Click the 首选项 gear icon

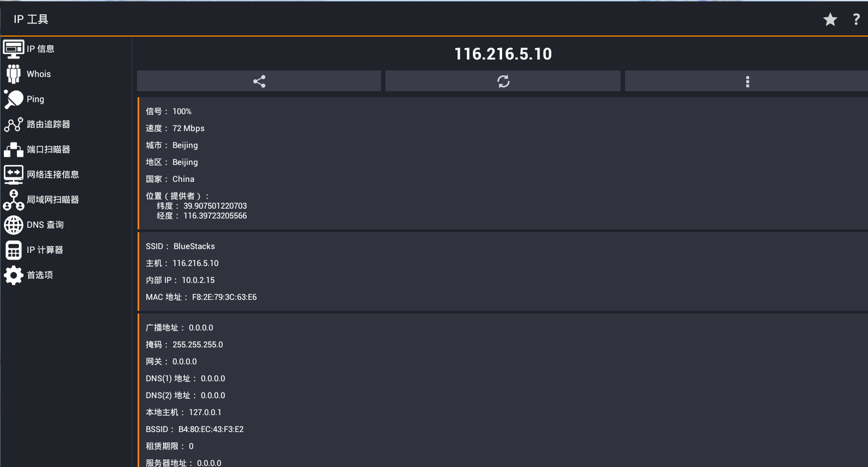coord(14,275)
